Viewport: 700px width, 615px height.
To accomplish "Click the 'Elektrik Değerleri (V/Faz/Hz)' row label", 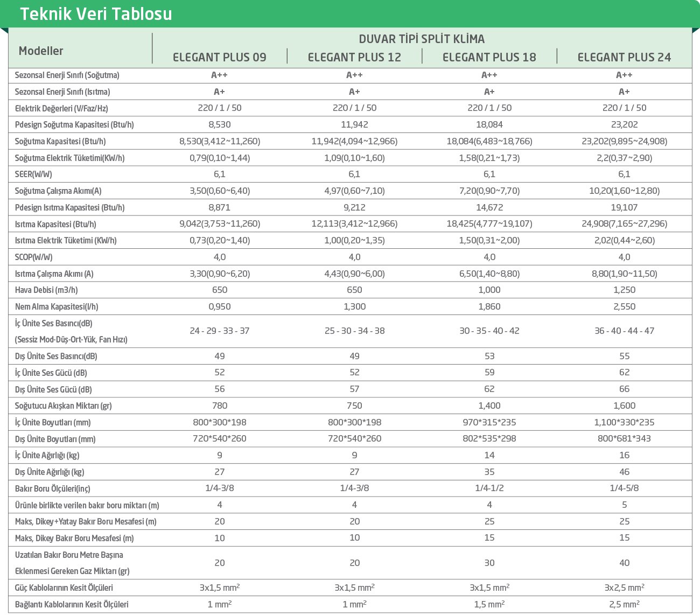I will click(x=61, y=108).
